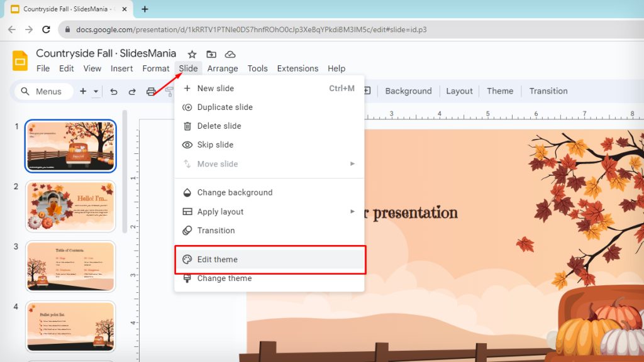
Task: Open the Background settings
Action: click(408, 90)
